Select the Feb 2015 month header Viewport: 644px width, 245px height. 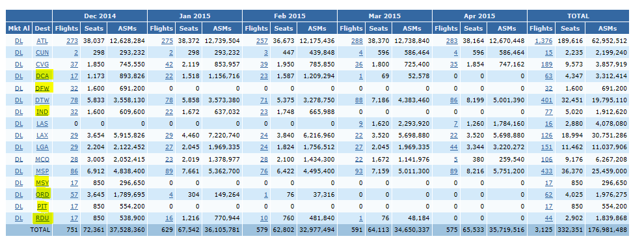[x=289, y=16]
